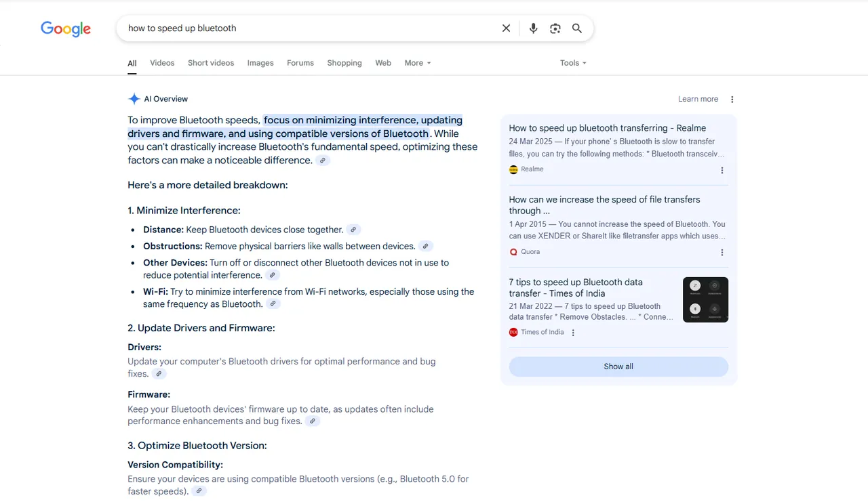Click the '2. Update Drivers and Firmware:' heading
This screenshot has height=502, width=868.
[x=201, y=328]
